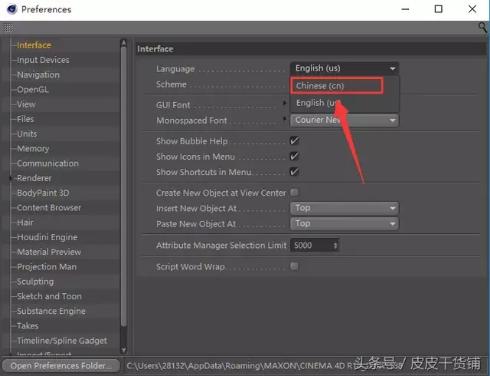Select Projection Man category

click(x=47, y=267)
